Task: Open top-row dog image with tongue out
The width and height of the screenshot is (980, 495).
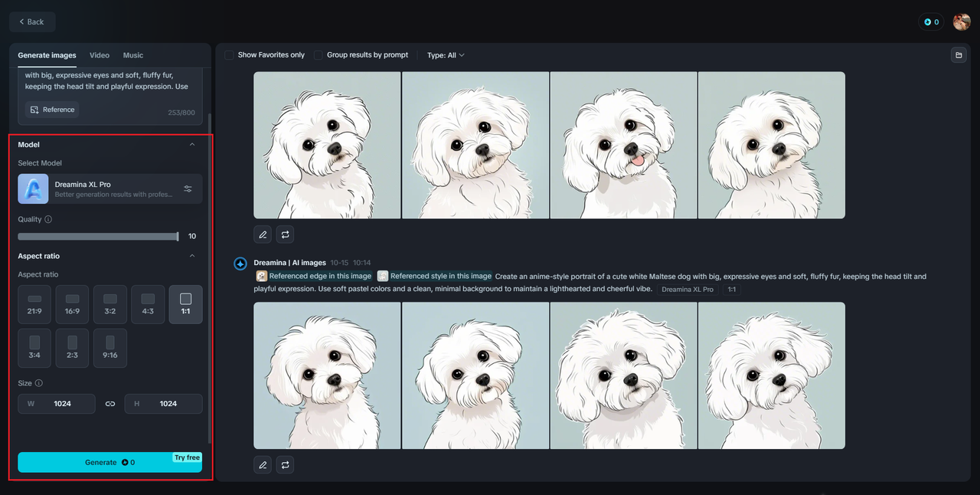Action: (623, 146)
